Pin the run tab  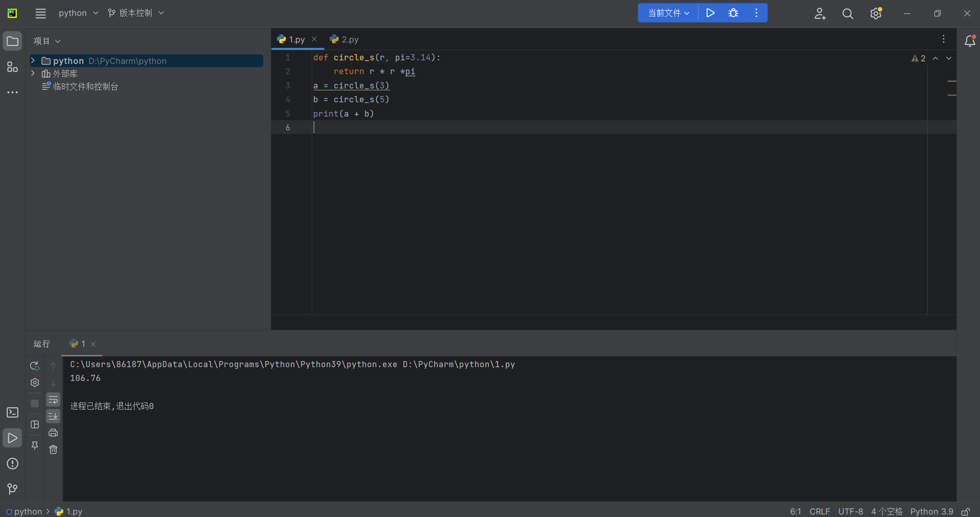[35, 445]
